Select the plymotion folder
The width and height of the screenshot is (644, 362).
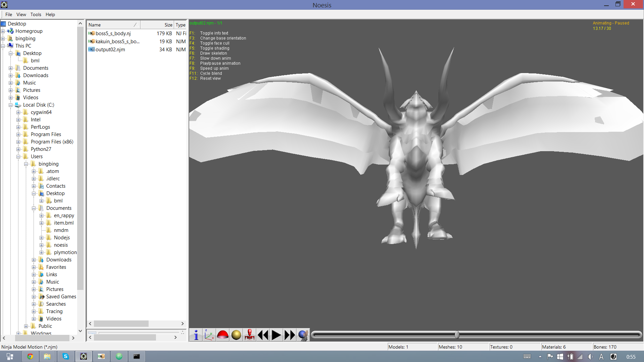[x=65, y=252]
